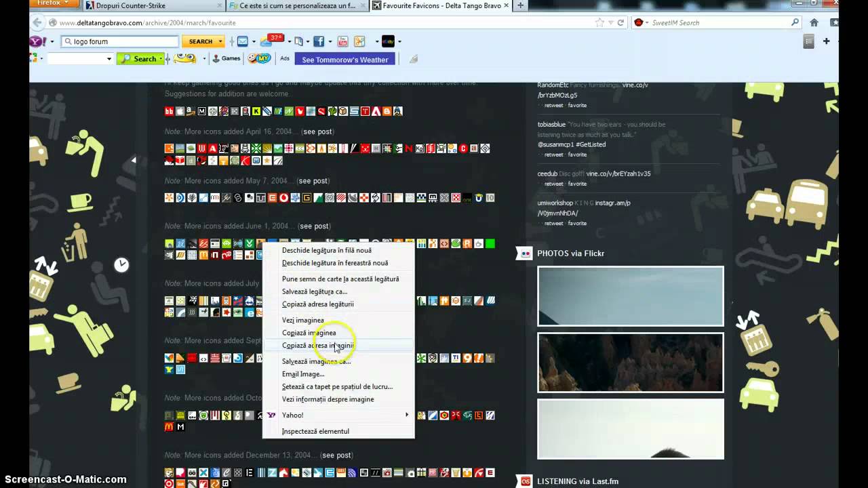Open 'see post' link for December 13
Screen dimensions: 868x488
click(x=336, y=455)
